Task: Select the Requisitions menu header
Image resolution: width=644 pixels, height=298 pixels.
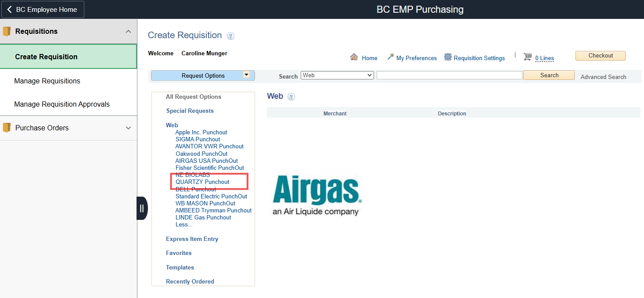Action: pos(68,32)
